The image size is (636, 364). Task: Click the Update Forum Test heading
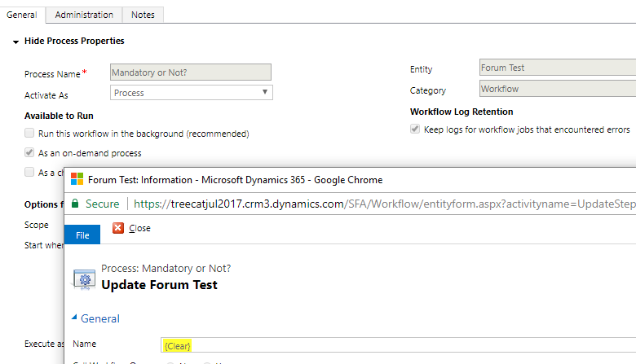coord(159,285)
